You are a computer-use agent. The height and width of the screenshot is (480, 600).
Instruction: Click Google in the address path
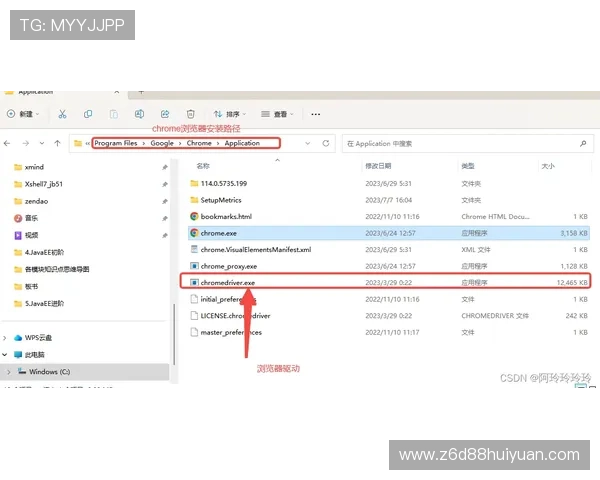pos(162,143)
